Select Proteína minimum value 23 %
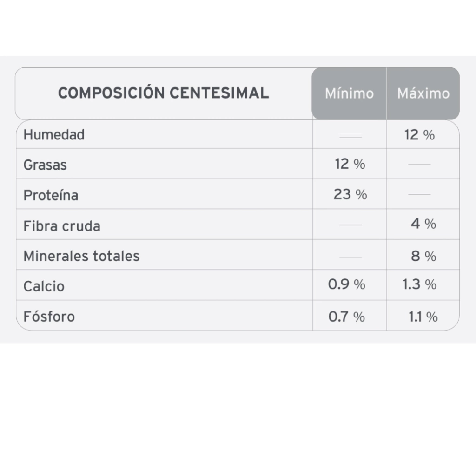 point(350,194)
